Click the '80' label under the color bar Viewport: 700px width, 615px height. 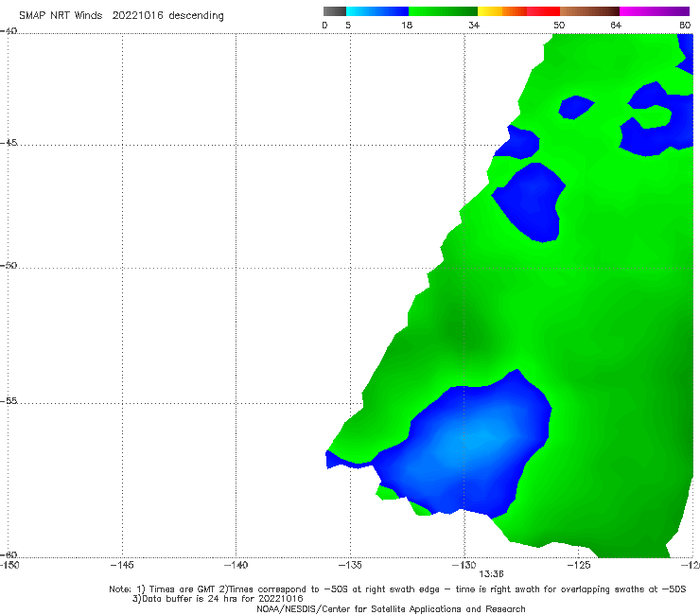[x=685, y=26]
